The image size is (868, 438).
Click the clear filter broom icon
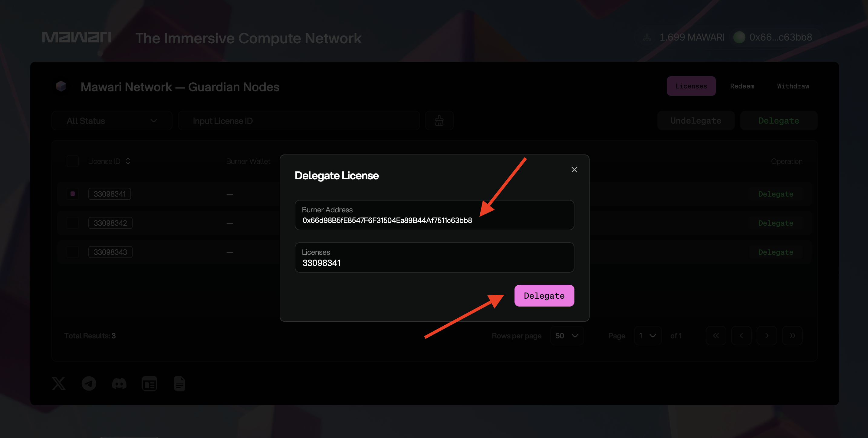coord(439,121)
